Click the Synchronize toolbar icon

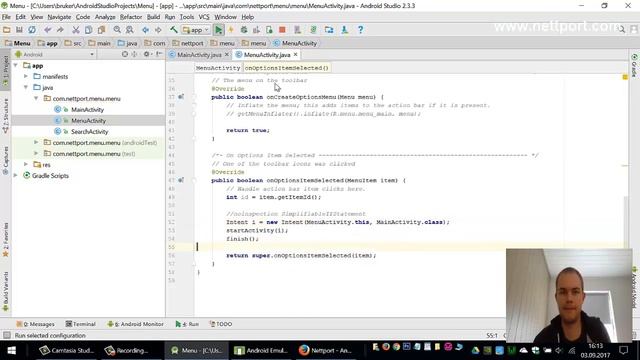click(32, 30)
